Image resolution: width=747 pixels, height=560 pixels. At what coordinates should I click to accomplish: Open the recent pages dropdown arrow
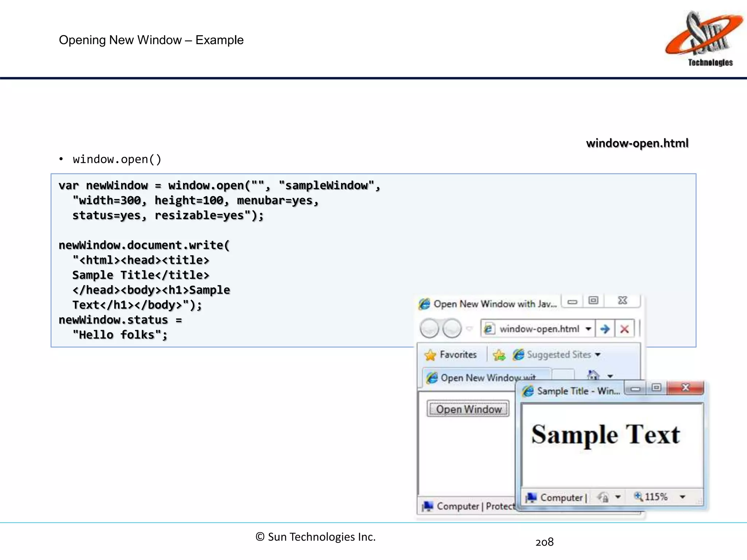(x=469, y=329)
